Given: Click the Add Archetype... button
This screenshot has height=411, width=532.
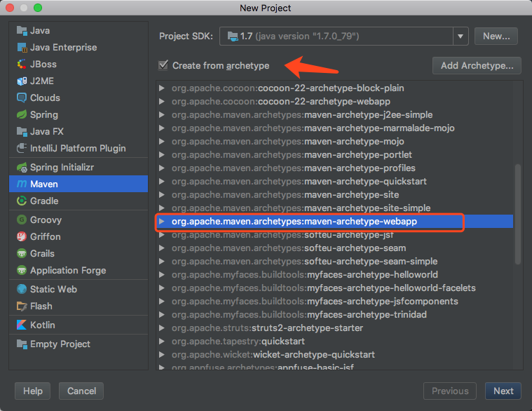Looking at the screenshot, I should pos(477,66).
